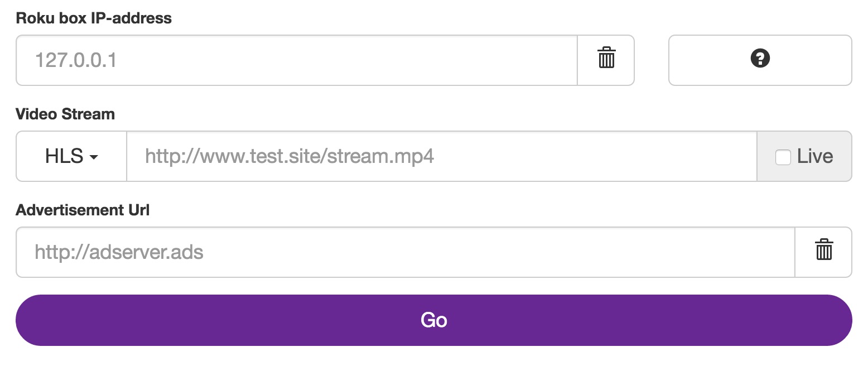Viewport: 868px width, 366px height.
Task: Open the HLS stream format dropdown
Action: click(x=71, y=156)
